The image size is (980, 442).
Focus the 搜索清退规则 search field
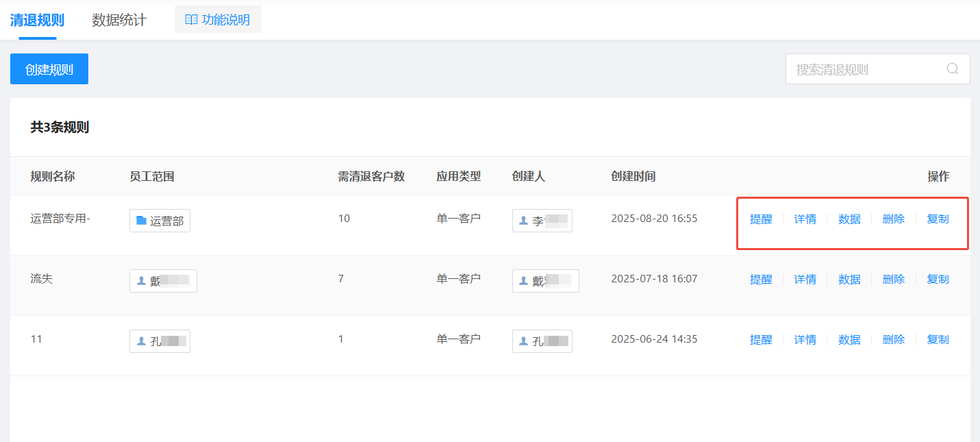pyautogui.click(x=878, y=69)
